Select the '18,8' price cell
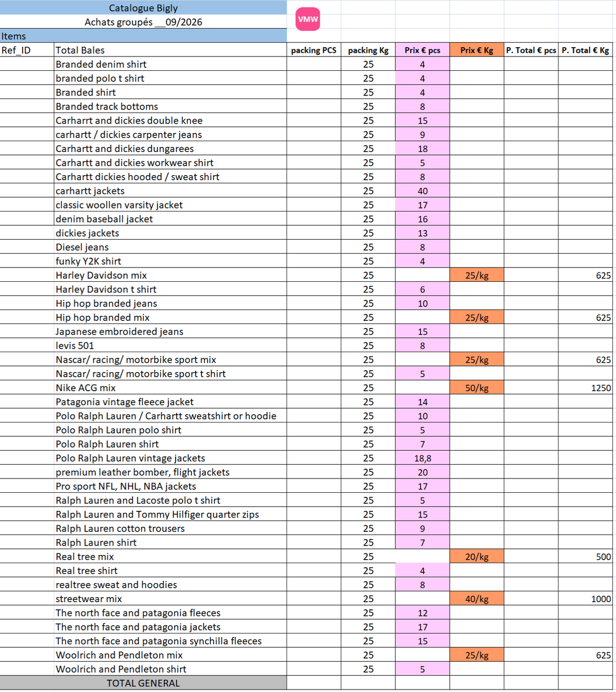Image resolution: width=616 pixels, height=692 pixels. 422,458
